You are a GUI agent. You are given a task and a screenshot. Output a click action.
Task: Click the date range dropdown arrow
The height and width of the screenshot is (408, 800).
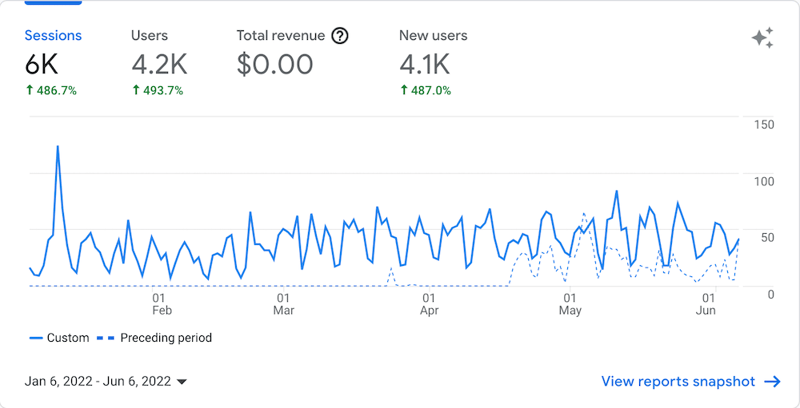click(182, 382)
